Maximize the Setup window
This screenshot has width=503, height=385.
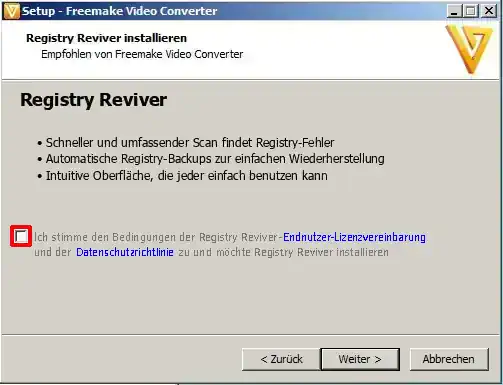coord(471,11)
